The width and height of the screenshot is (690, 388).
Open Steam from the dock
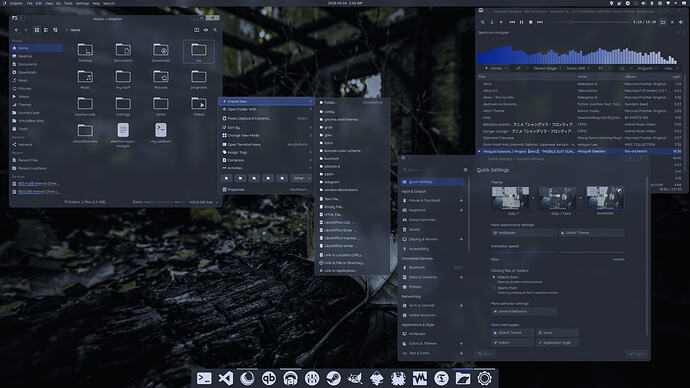coord(334,378)
